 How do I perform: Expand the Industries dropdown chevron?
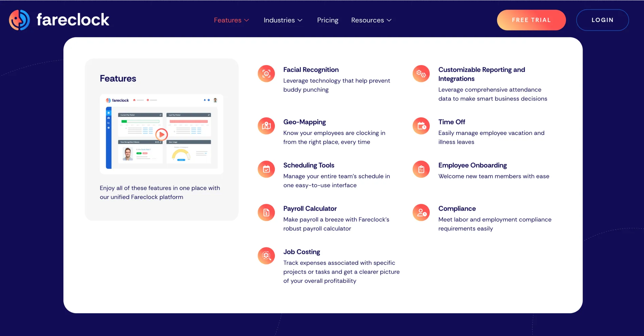coord(300,20)
